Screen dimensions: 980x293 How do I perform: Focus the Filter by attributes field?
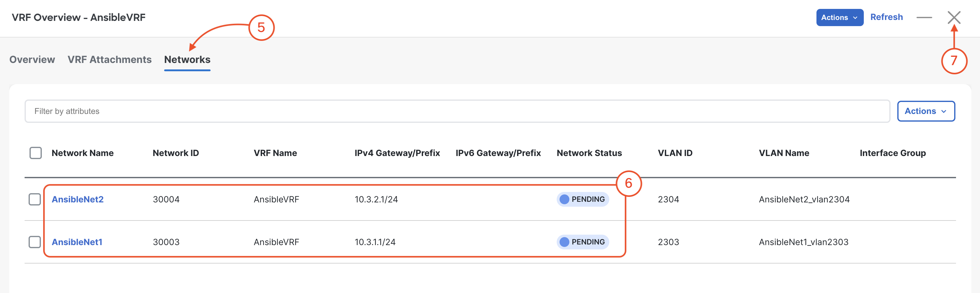coord(457,111)
